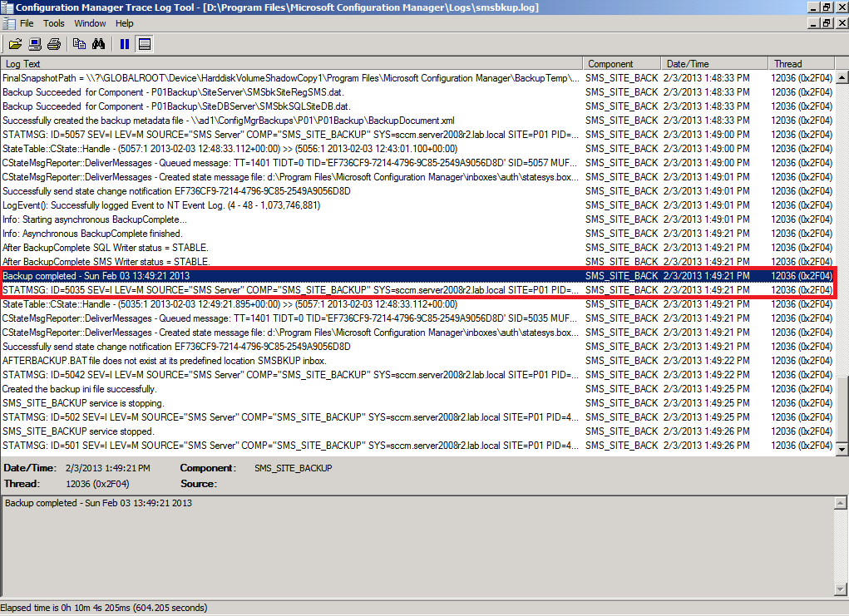Select 'Info: Starting asynchronous BackupComplete...' line
The width and height of the screenshot is (849, 616).
(417, 219)
